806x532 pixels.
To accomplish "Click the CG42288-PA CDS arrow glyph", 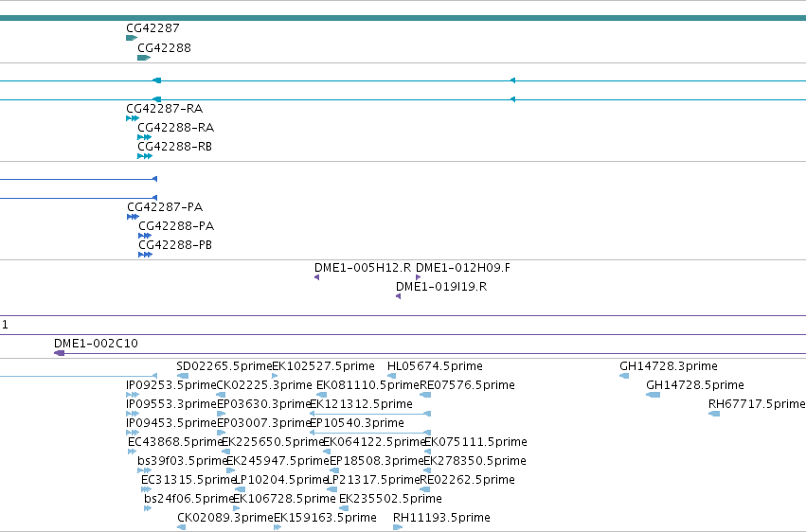I will (x=145, y=236).
